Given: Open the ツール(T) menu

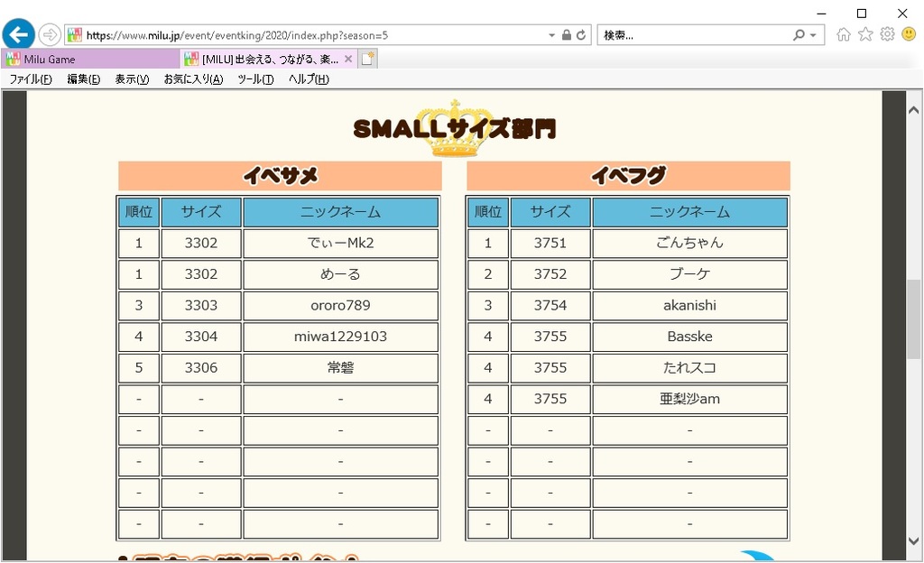Looking at the screenshot, I should [255, 79].
